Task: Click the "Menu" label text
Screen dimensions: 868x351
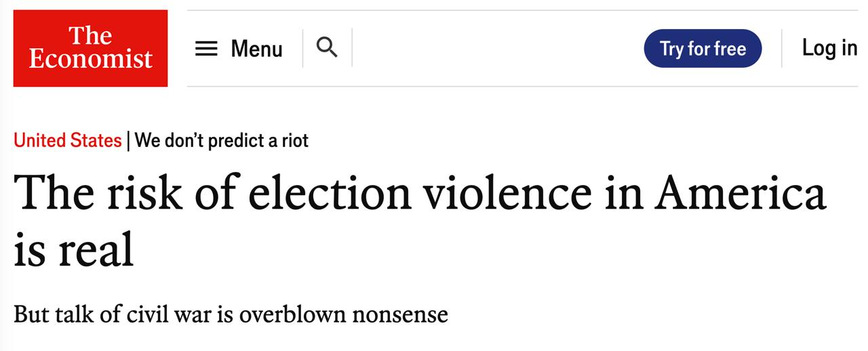Action: [256, 49]
